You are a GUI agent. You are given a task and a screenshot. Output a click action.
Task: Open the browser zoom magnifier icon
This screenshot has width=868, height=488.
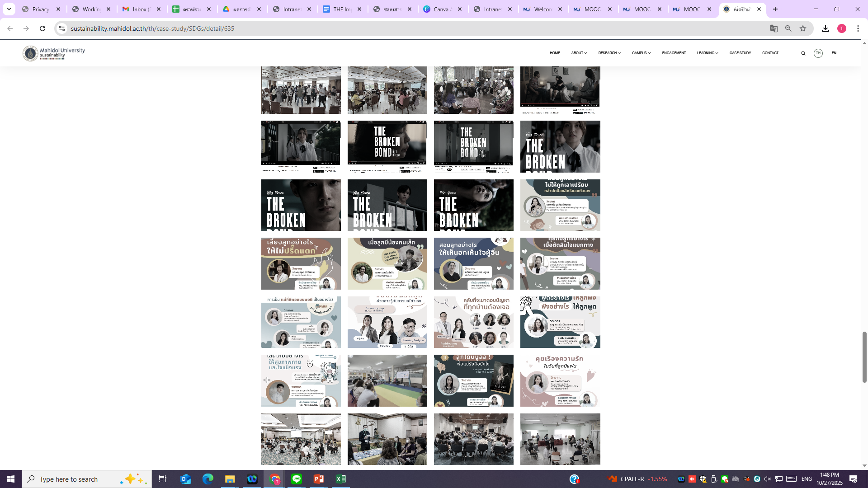coord(788,28)
